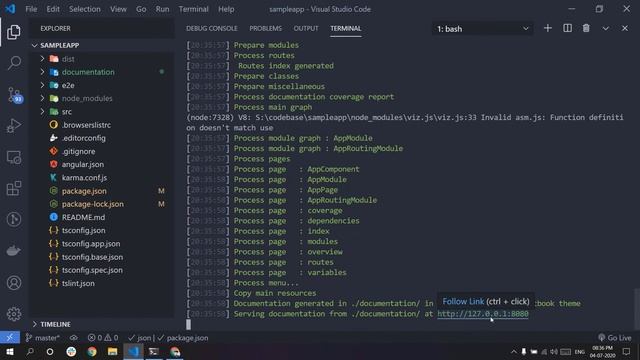Click the terminal scrollbar thumb
The height and width of the screenshot is (360, 640).
coord(636,309)
